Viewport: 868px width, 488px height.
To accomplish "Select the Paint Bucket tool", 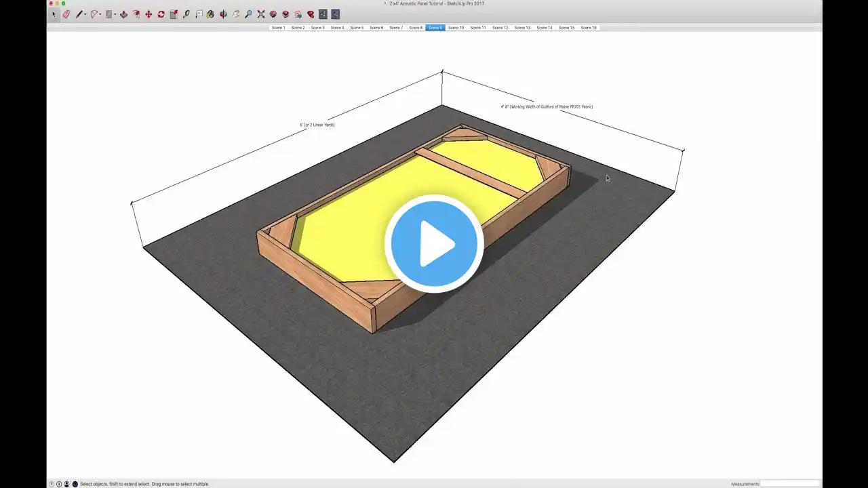I will [210, 14].
